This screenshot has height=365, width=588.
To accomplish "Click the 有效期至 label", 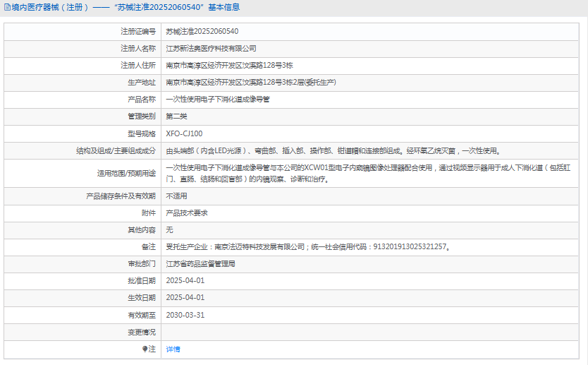I will coord(142,315).
